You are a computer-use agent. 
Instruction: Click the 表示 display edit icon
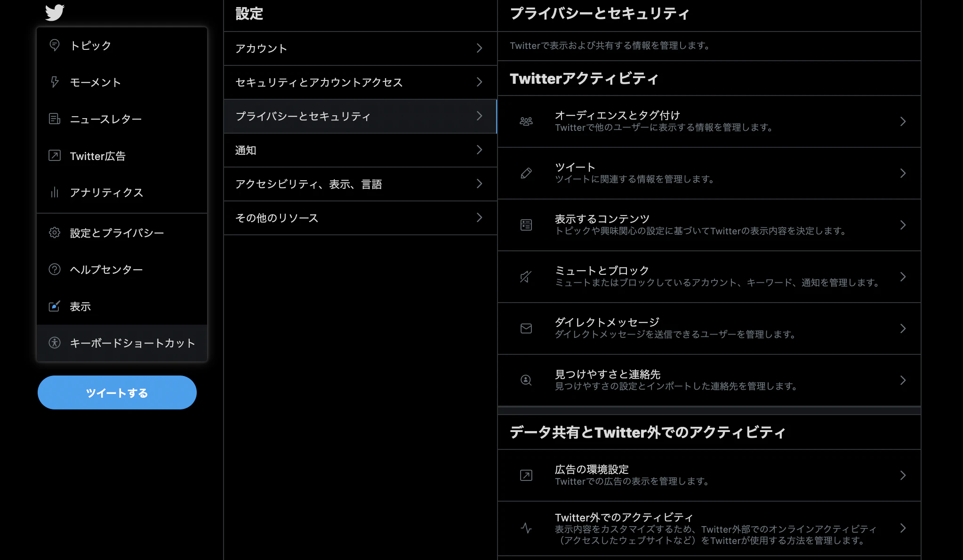[x=55, y=306]
